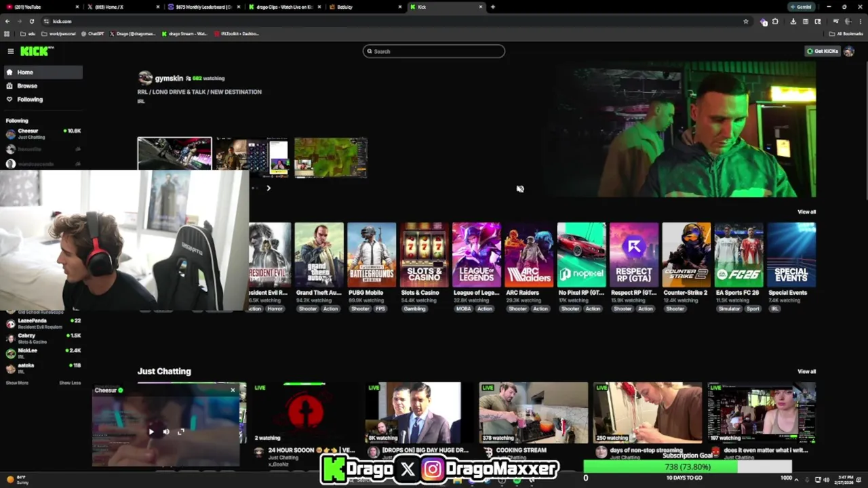The image size is (868, 488).
Task: Open the user profile avatar menu
Action: (848, 52)
